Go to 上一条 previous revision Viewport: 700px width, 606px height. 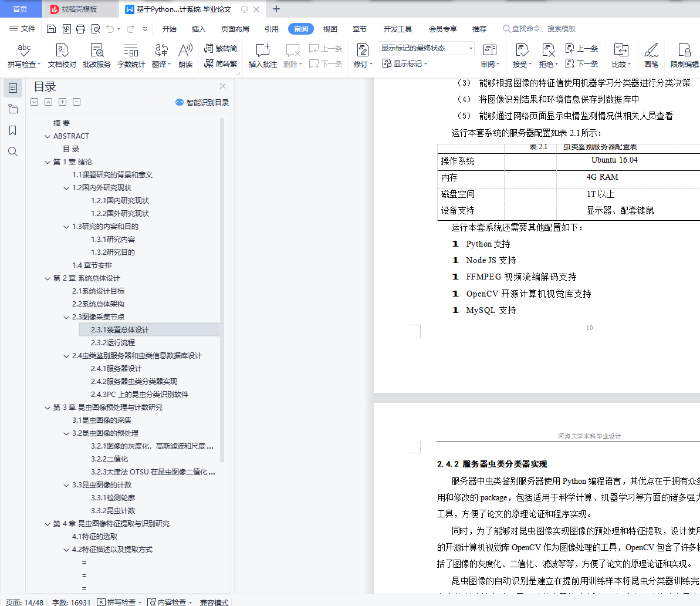point(581,48)
